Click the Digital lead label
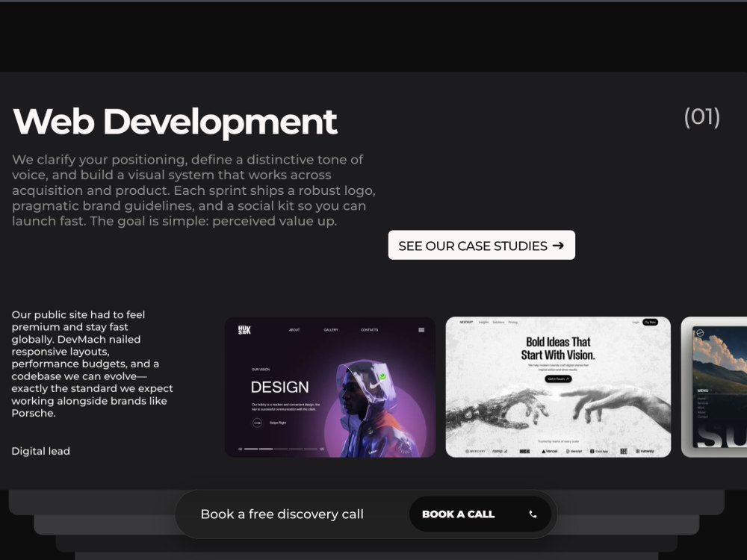 tap(40, 451)
